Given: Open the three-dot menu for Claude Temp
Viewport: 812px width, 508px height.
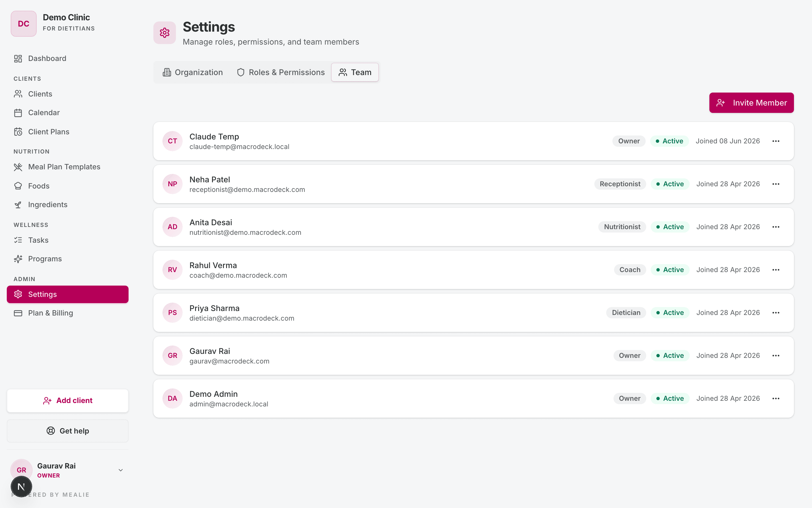Looking at the screenshot, I should pos(776,141).
